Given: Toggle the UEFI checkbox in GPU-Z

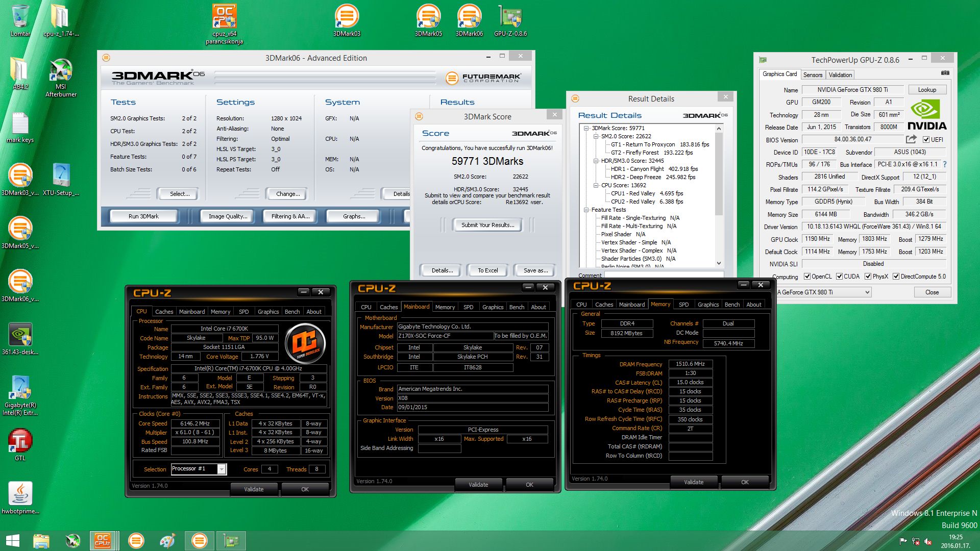Looking at the screenshot, I should click(x=926, y=140).
